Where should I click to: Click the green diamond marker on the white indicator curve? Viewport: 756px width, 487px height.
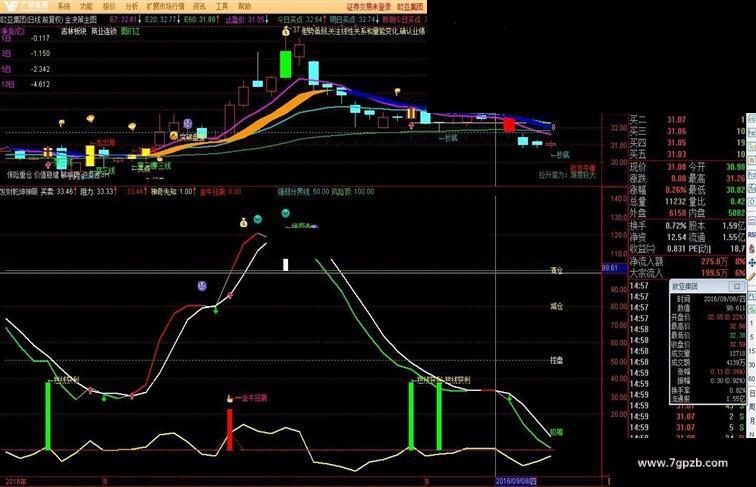pyautogui.click(x=216, y=311)
